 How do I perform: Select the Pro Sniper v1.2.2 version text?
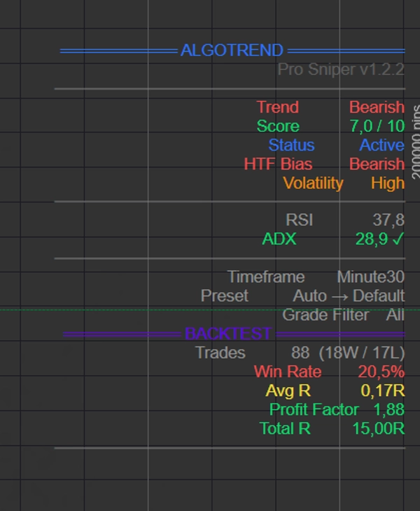coord(341,70)
